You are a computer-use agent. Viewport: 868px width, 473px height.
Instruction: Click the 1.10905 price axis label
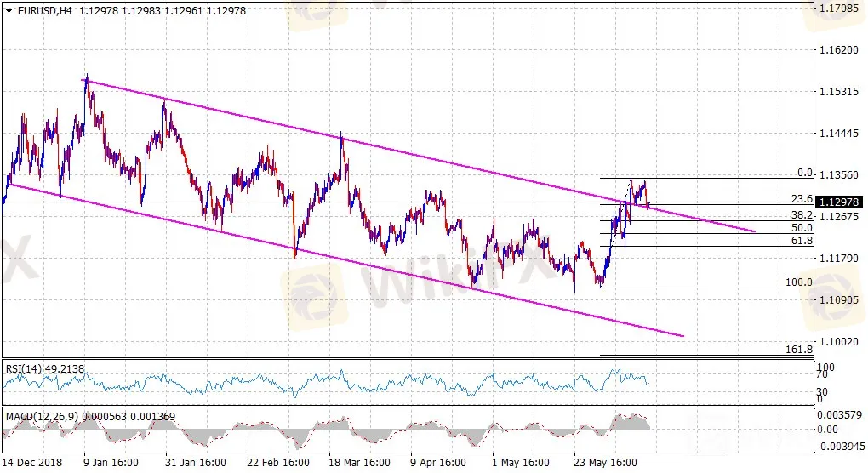coord(839,299)
